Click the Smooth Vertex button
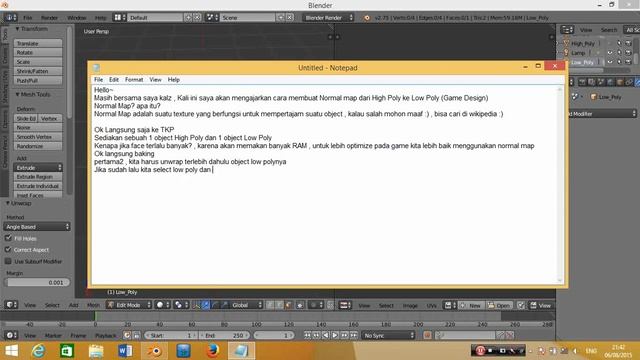Viewport: 640px width, 360px height. click(x=38, y=137)
